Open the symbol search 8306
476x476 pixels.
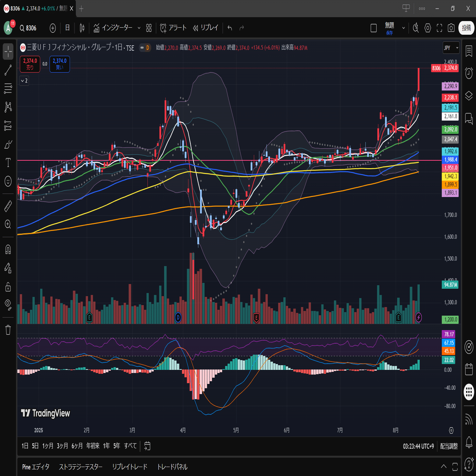tap(28, 28)
